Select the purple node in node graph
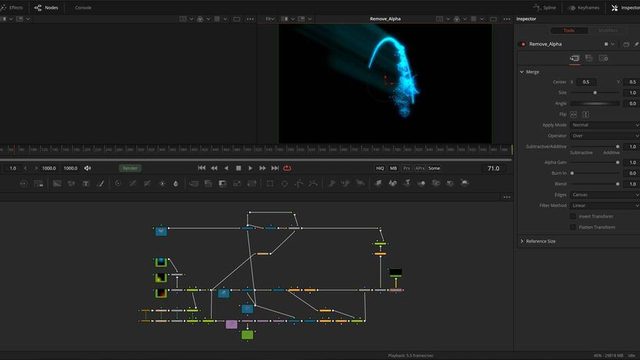 231,324
